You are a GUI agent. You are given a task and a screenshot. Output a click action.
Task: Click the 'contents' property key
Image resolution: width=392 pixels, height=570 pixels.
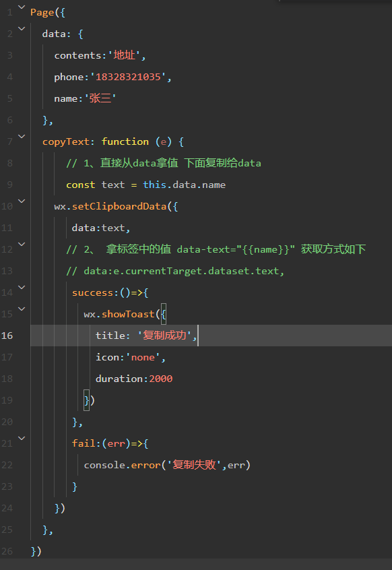pyautogui.click(x=77, y=55)
